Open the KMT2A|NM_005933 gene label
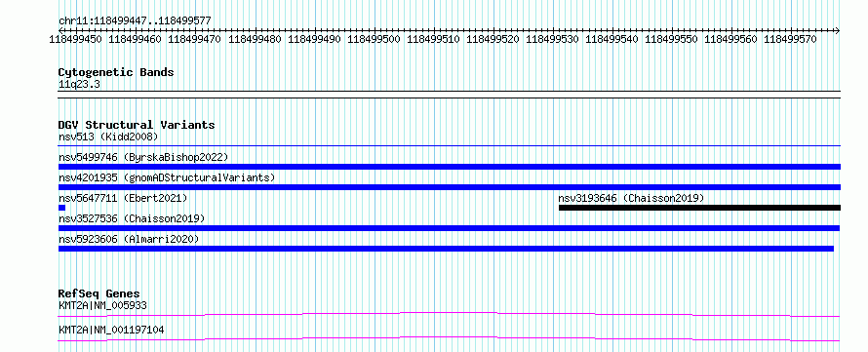868x352 pixels. 102,305
